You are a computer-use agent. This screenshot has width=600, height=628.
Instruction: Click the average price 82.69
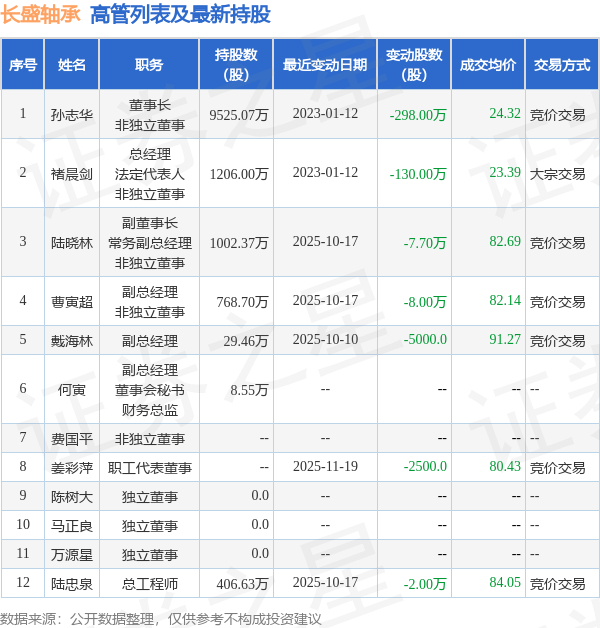coord(505,241)
